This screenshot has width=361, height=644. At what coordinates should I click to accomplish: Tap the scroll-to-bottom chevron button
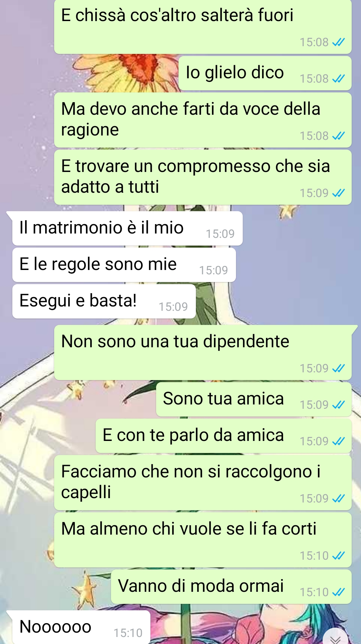[x=336, y=636]
